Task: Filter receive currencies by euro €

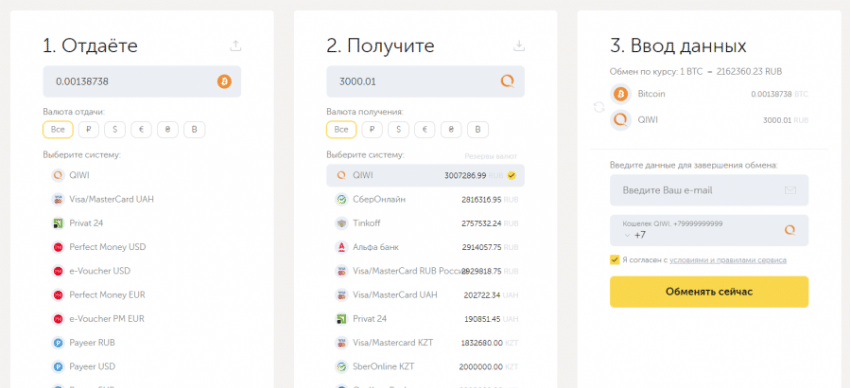Action: tap(424, 130)
